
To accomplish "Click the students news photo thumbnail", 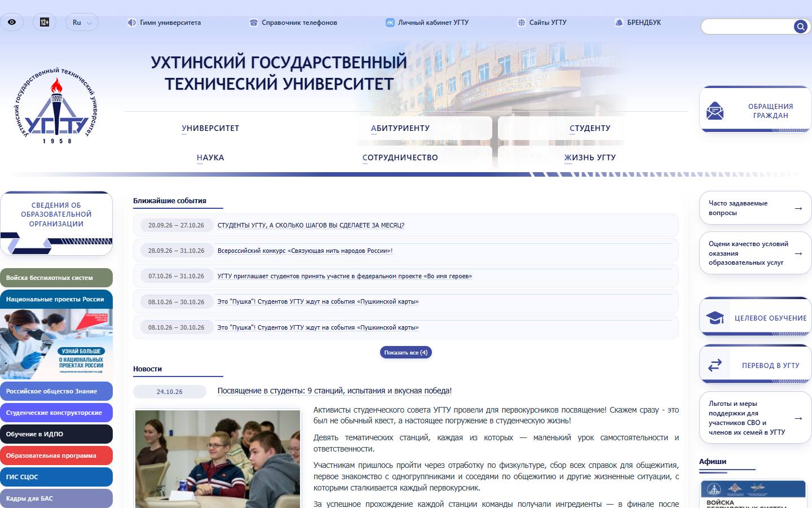I will (x=218, y=459).
